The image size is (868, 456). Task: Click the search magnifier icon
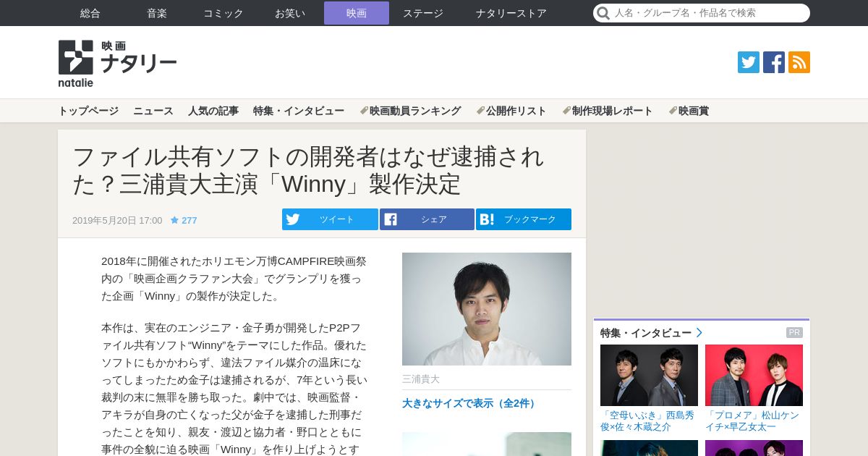coord(603,13)
